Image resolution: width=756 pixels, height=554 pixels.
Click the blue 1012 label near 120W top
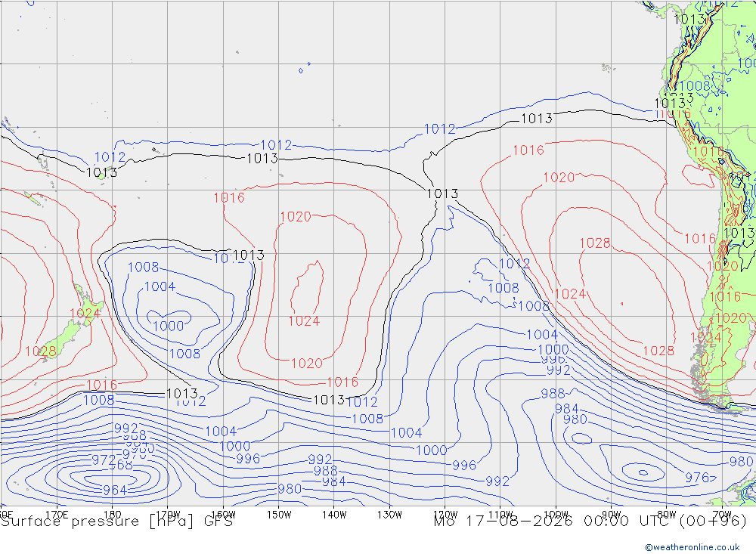pyautogui.click(x=439, y=129)
